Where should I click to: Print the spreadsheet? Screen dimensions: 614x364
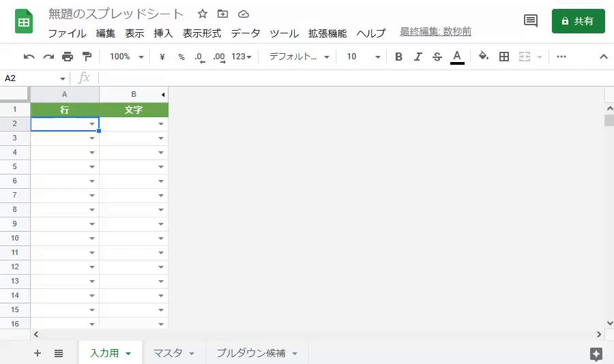tap(68, 57)
